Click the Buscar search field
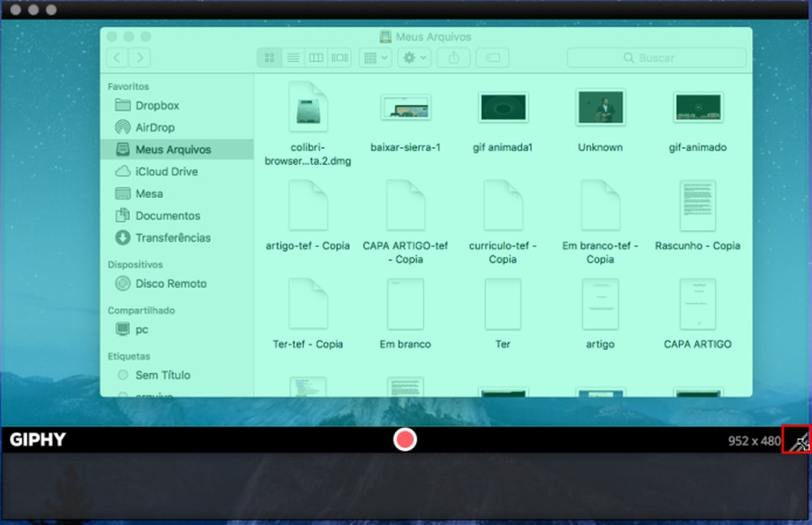Viewport: 812px width, 525px height. tap(656, 58)
